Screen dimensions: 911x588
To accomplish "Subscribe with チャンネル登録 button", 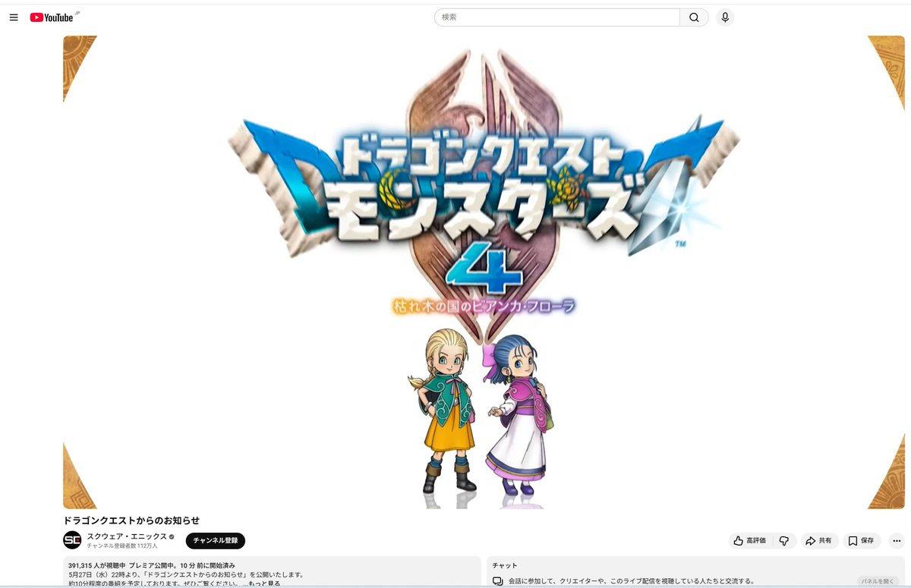I will [216, 541].
